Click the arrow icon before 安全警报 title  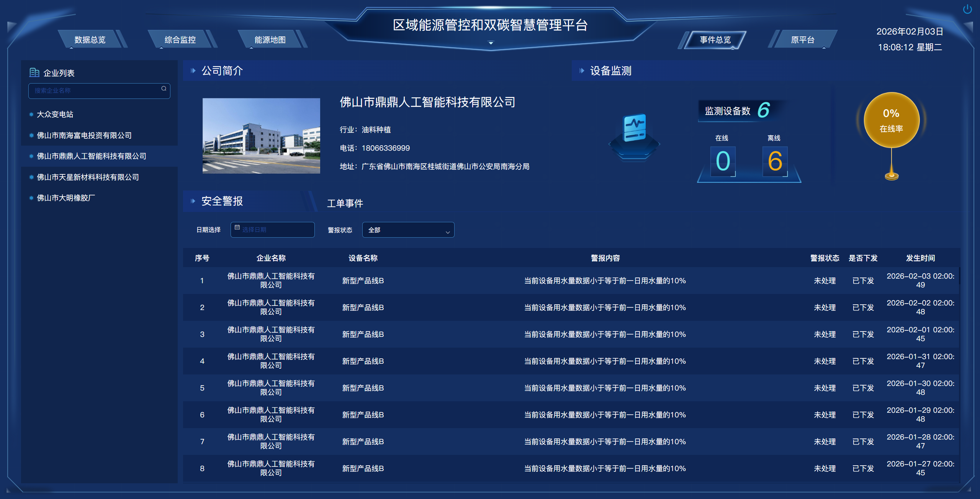pyautogui.click(x=193, y=201)
